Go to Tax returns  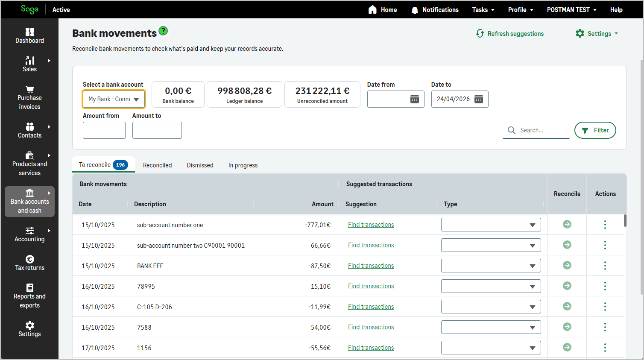point(29,263)
